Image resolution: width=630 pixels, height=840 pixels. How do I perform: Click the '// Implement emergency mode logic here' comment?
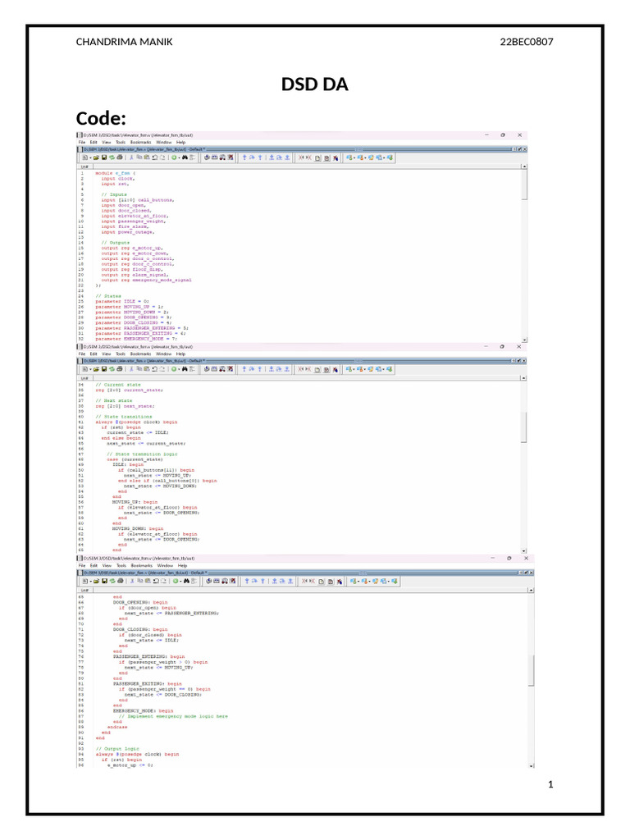(x=173, y=715)
